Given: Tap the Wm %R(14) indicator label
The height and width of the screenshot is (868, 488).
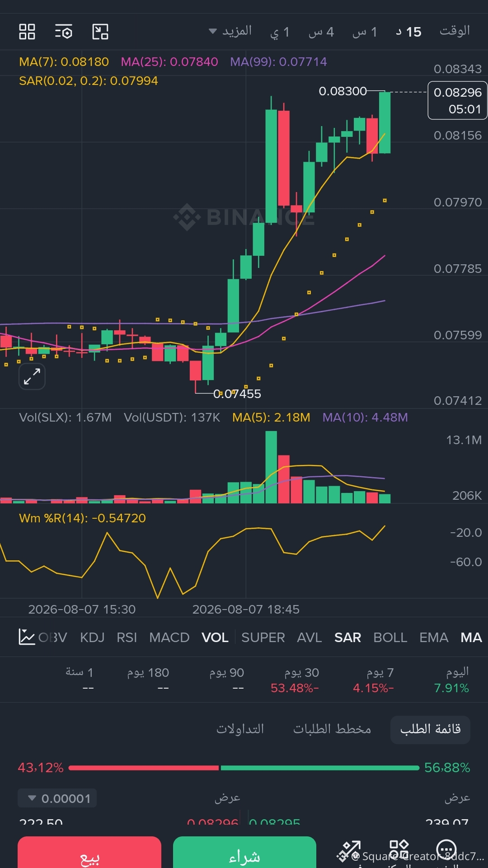Looking at the screenshot, I should pos(82,518).
